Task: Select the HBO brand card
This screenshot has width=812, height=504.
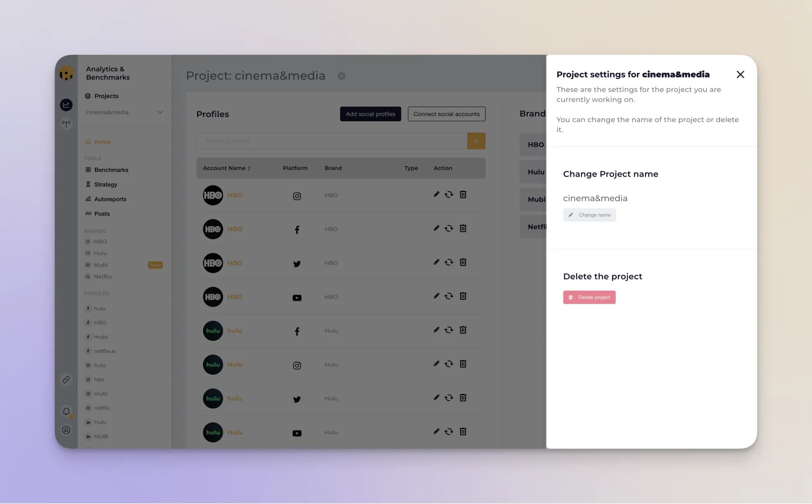Action: 533,145
